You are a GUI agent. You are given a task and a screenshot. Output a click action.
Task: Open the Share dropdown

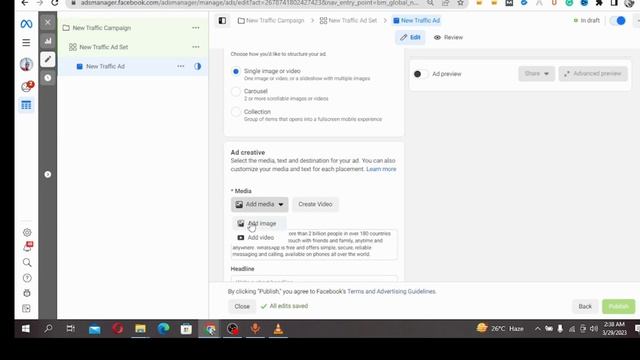[x=536, y=73]
